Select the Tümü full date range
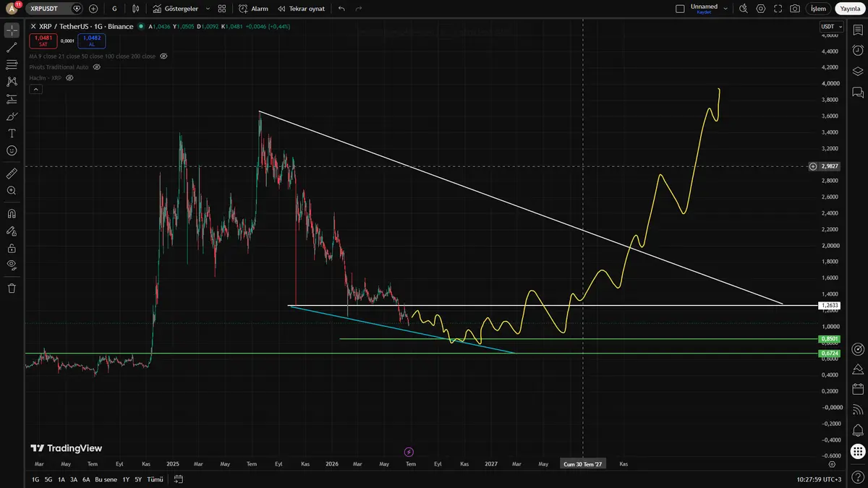This screenshot has height=488, width=868. click(155, 479)
